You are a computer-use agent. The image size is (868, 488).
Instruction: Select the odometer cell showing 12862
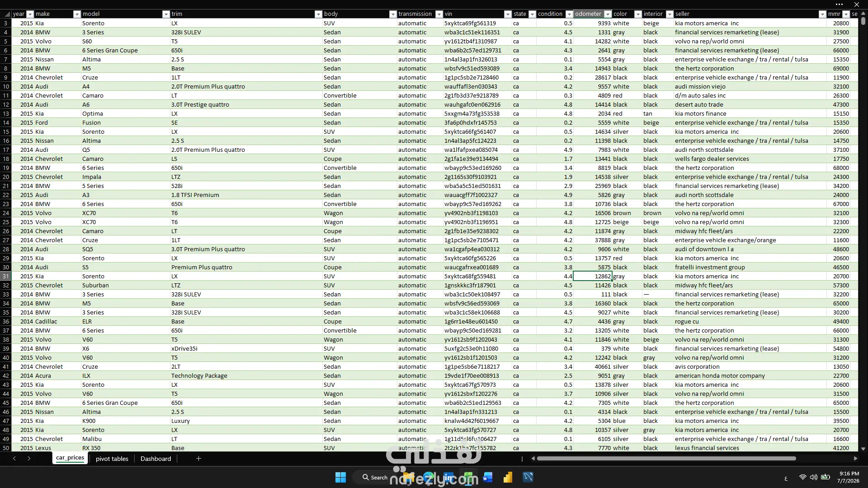coord(592,276)
